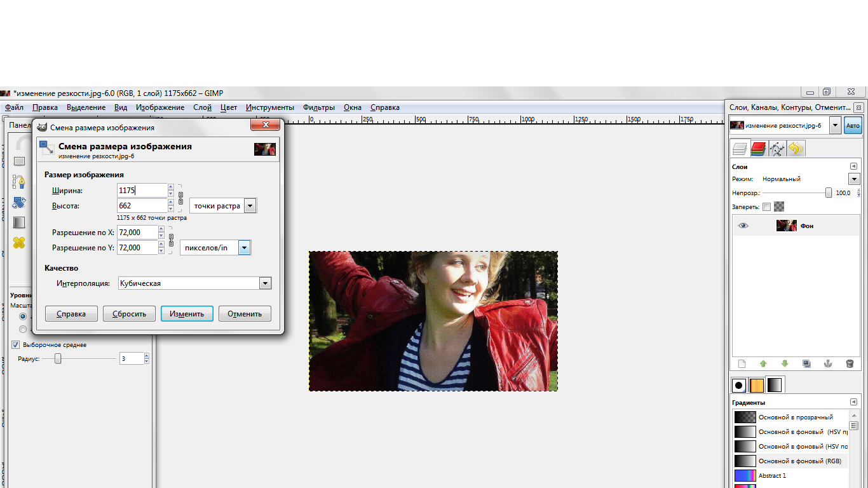This screenshot has height=488, width=868.
Task: Open the Файл menu
Action: (14, 107)
